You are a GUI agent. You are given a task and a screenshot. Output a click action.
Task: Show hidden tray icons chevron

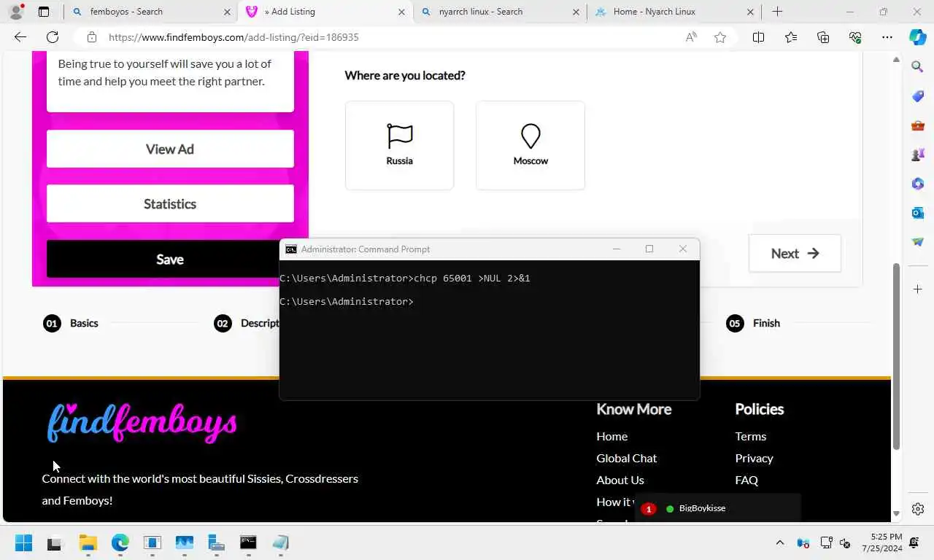[779, 543]
